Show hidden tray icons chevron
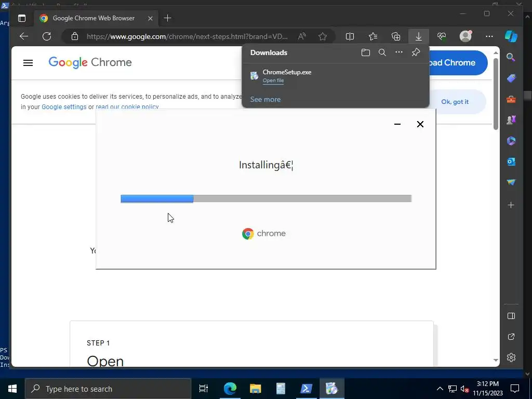532x399 pixels. 440,389
